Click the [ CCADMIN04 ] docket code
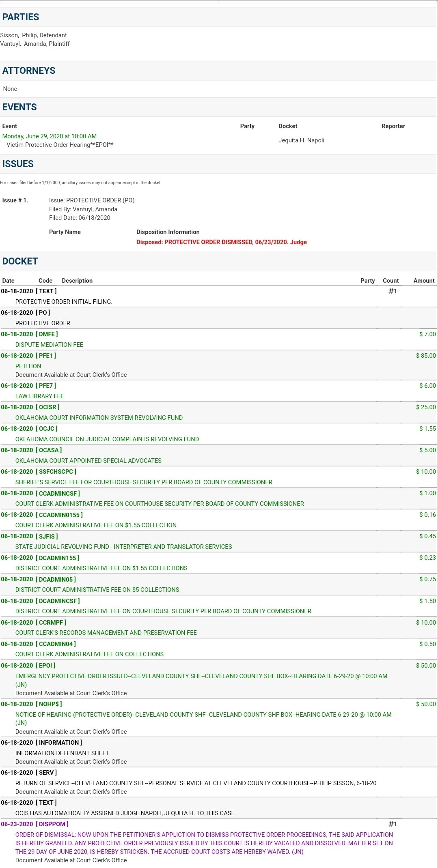438x868 pixels. (56, 644)
